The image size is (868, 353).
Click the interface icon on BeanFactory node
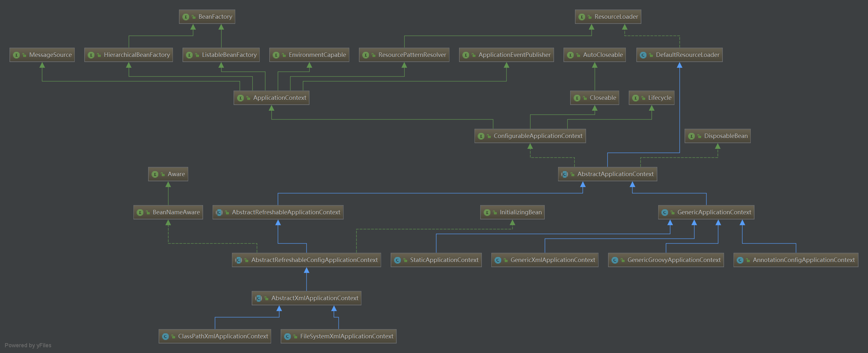185,17
